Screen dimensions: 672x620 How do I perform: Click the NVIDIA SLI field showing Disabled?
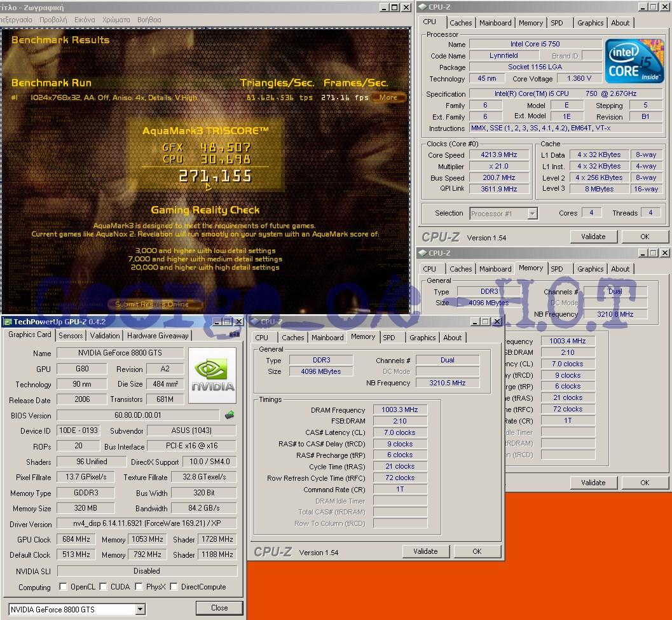tap(147, 570)
